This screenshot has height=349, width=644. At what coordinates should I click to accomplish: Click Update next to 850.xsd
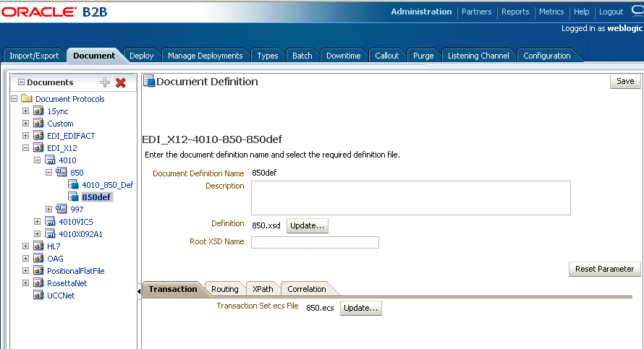pyautogui.click(x=308, y=225)
